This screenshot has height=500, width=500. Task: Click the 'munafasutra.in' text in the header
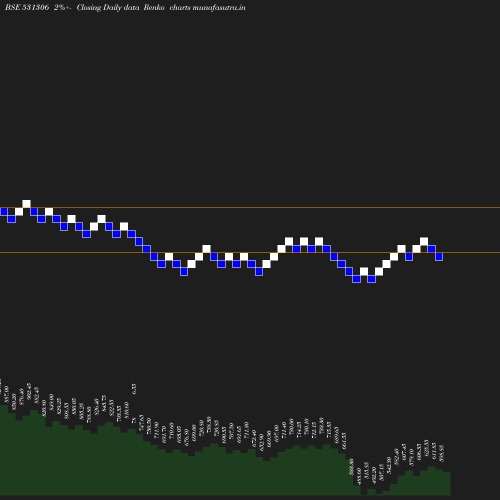[x=219, y=8]
